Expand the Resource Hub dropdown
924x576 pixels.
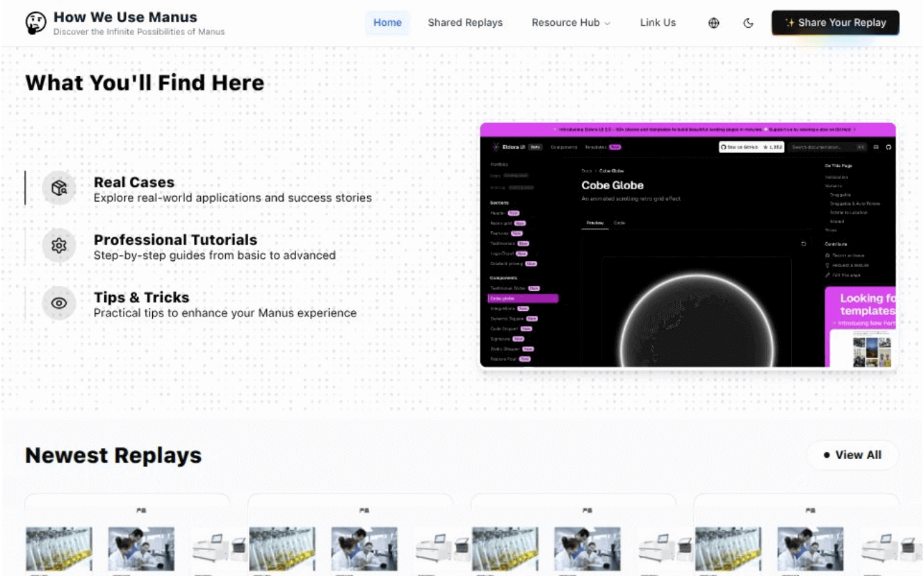point(570,23)
